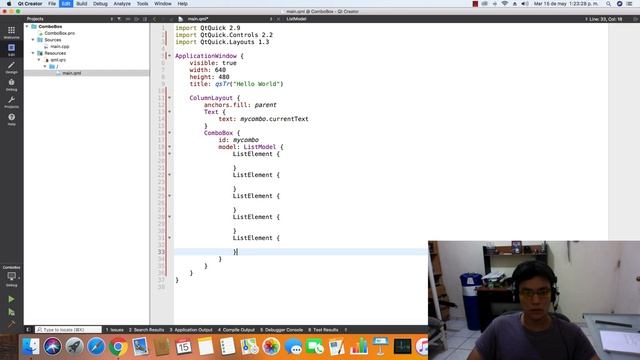Open Google Chrome from the Dock
Viewport: 640px width, 360px height.
118,347
